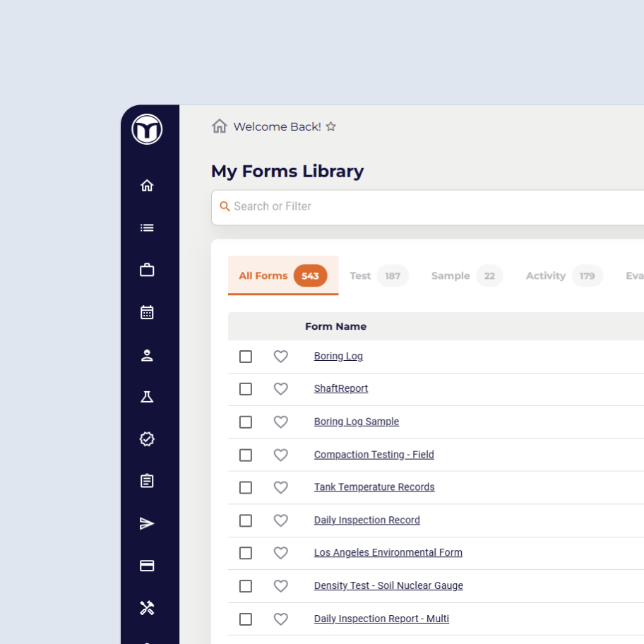Check the box for Boring Log

(x=246, y=357)
